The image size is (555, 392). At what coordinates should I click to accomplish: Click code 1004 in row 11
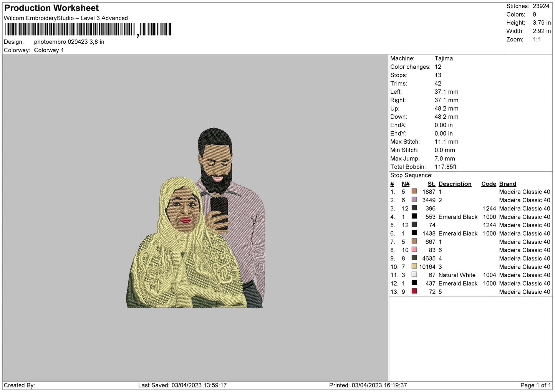(x=490, y=275)
